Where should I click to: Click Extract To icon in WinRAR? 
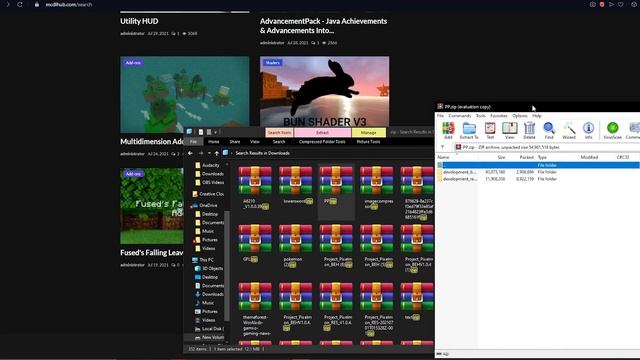(469, 130)
